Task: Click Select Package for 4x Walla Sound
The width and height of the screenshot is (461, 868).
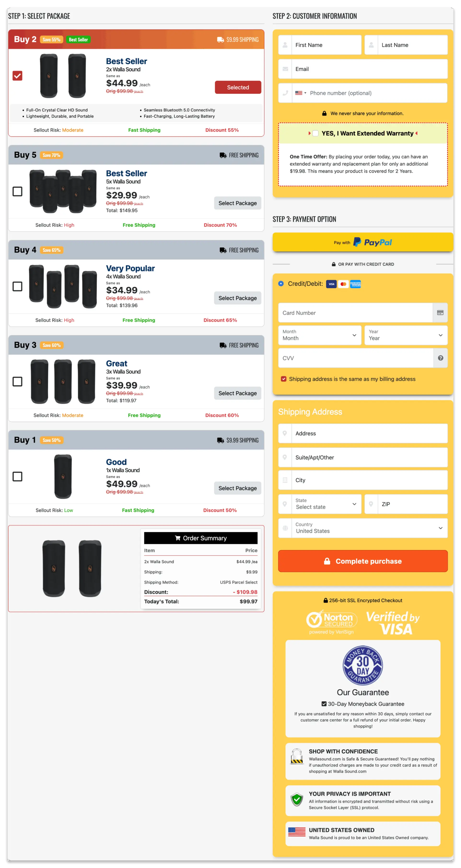Action: 238,298
